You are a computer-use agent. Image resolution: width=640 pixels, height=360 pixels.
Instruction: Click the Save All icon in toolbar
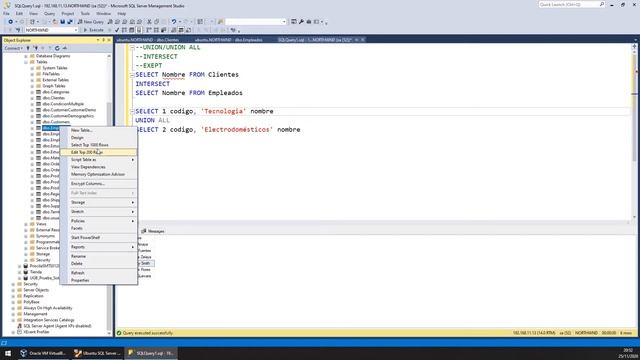pyautogui.click(x=70, y=22)
